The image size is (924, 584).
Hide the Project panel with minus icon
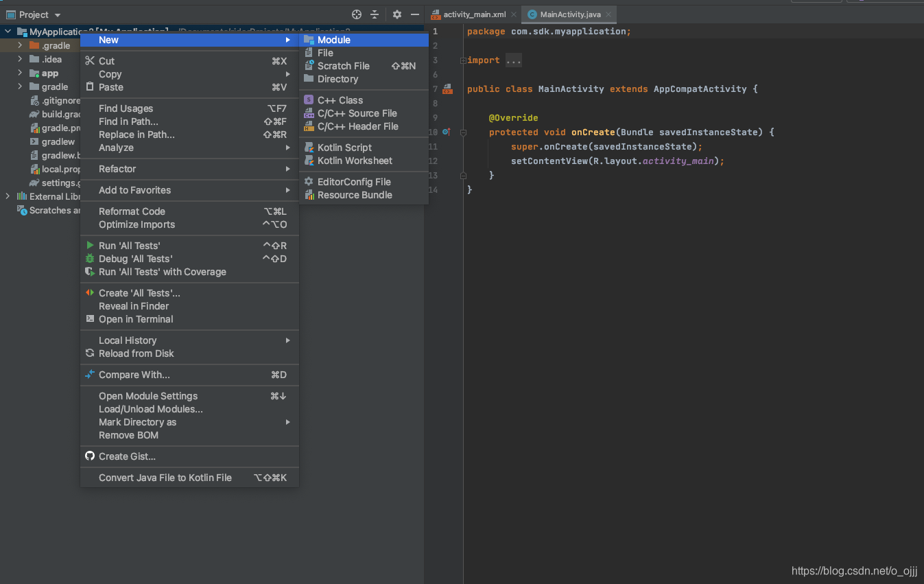coord(415,14)
